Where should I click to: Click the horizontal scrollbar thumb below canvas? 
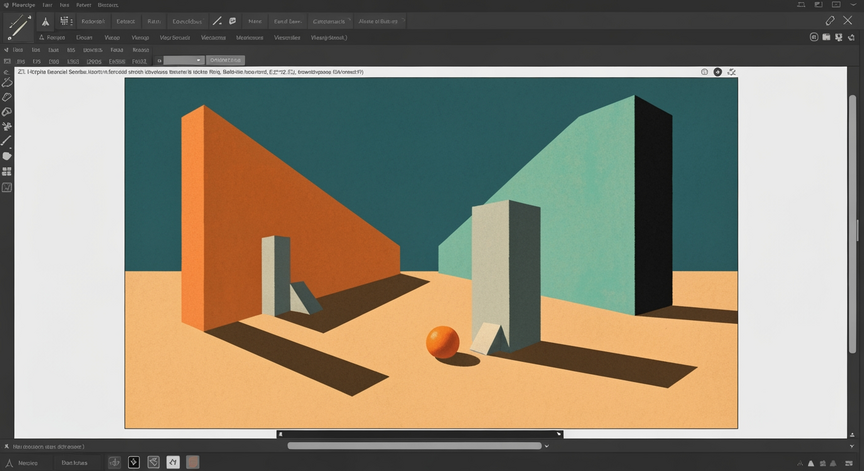point(414,446)
